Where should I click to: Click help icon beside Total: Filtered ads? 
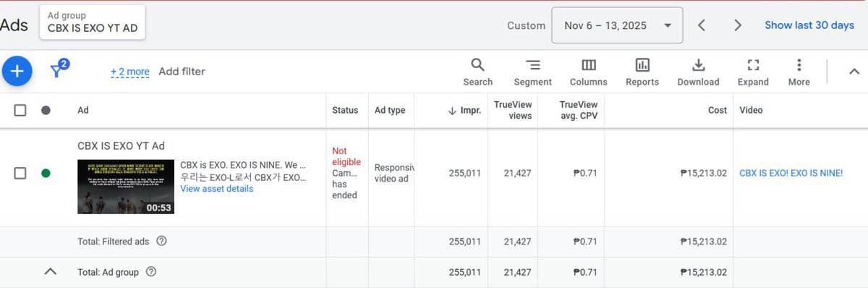coord(161,241)
